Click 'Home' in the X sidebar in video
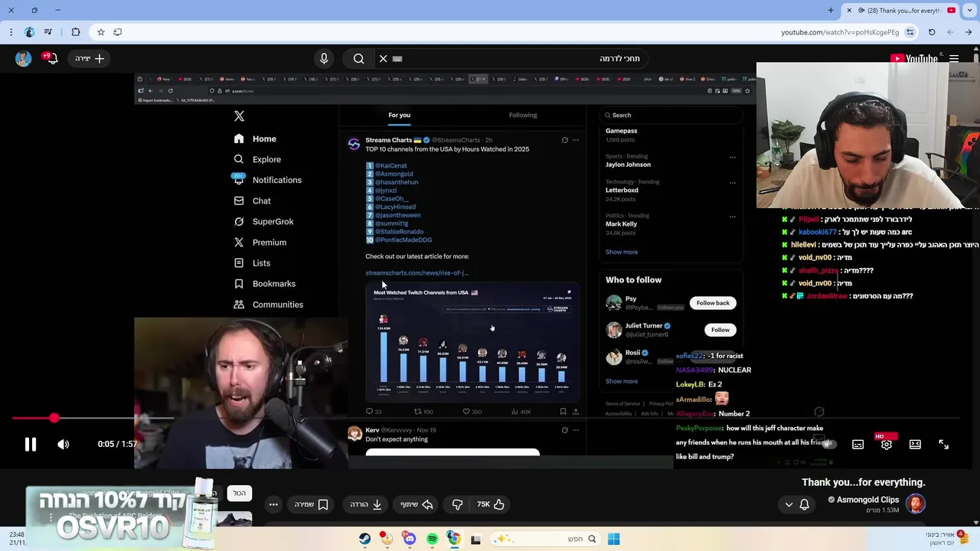980x551 pixels. tap(264, 139)
